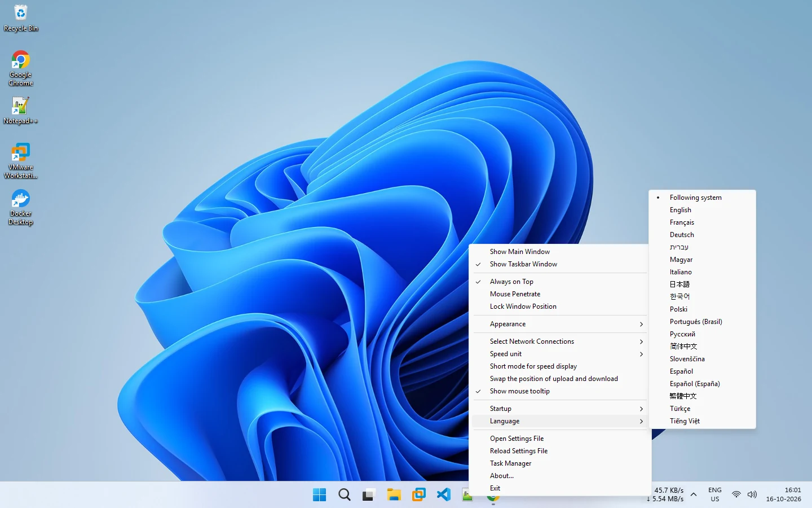Switch to VMware Workstation in taskbar
Image resolution: width=812 pixels, height=508 pixels.
[418, 495]
